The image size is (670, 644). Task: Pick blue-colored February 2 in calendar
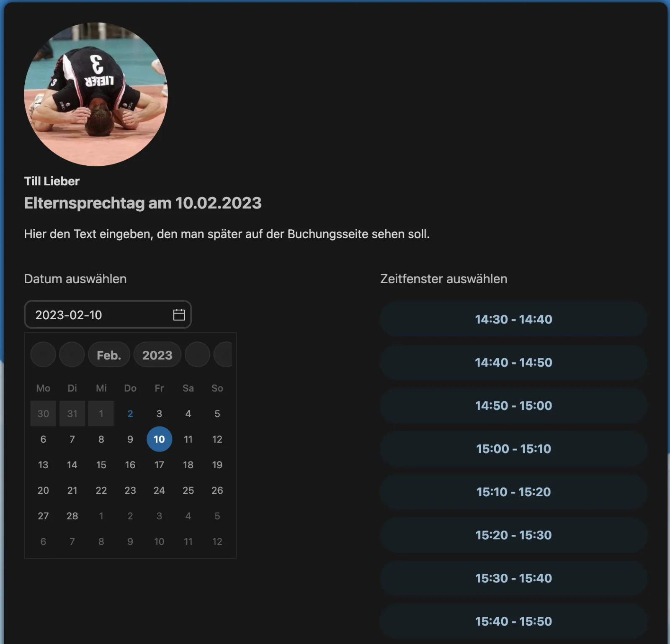130,413
